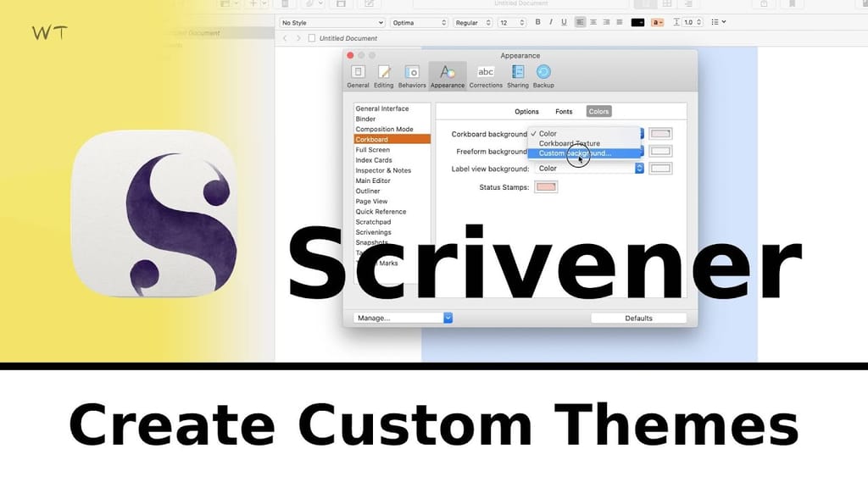This screenshot has width=868, height=488.
Task: Choose Color in the background menu
Action: click(x=585, y=133)
